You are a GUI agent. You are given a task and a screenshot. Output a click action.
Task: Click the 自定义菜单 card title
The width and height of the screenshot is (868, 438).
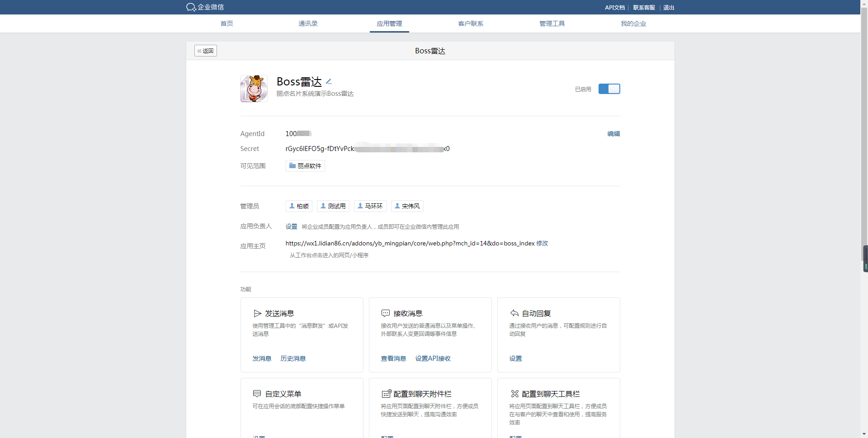(x=283, y=394)
